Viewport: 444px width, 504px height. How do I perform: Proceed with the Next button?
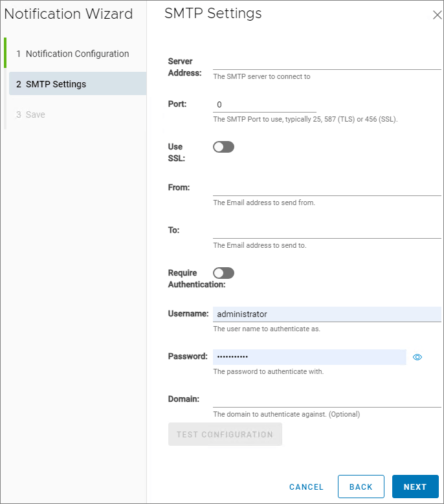(x=415, y=487)
